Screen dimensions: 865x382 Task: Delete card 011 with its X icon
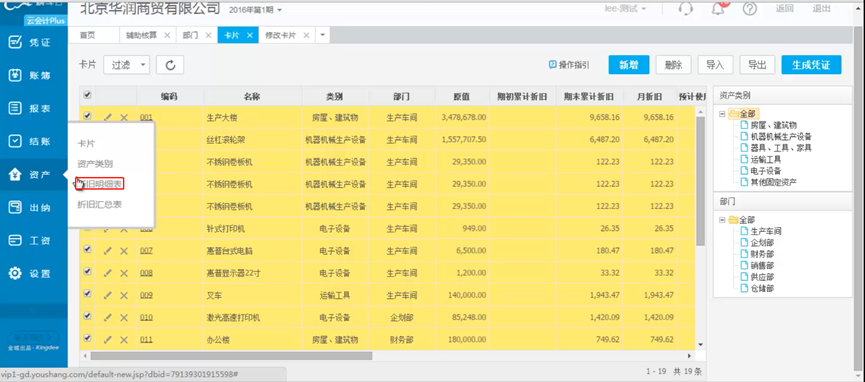(124, 339)
